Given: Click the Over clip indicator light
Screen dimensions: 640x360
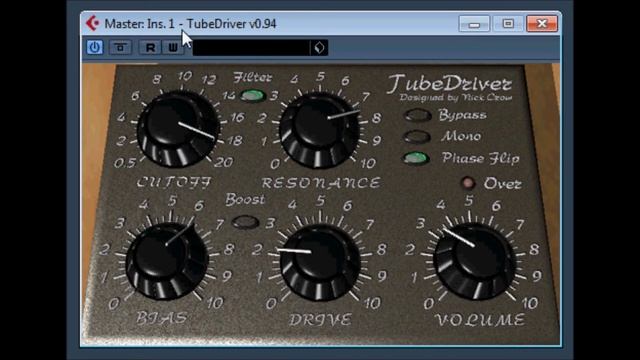Looking at the screenshot, I should pos(468,183).
